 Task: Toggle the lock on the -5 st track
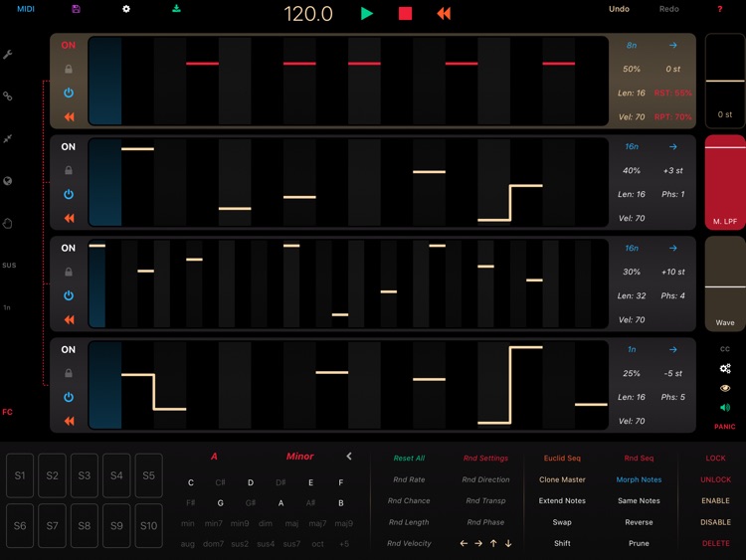(x=69, y=373)
